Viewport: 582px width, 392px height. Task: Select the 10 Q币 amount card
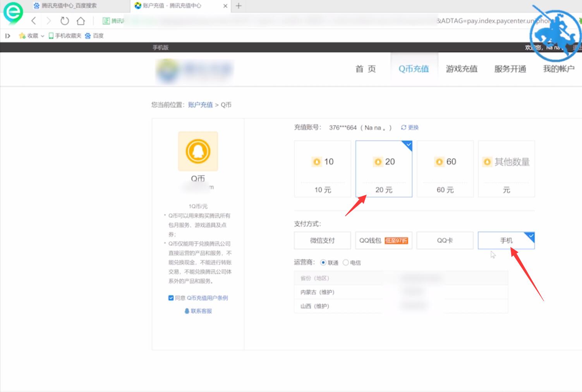(x=323, y=169)
